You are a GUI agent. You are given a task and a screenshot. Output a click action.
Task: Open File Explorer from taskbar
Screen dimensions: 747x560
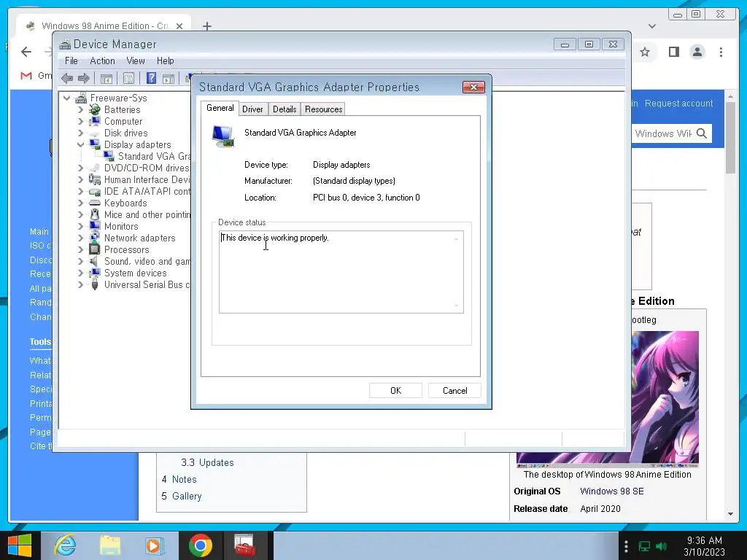tap(109, 545)
